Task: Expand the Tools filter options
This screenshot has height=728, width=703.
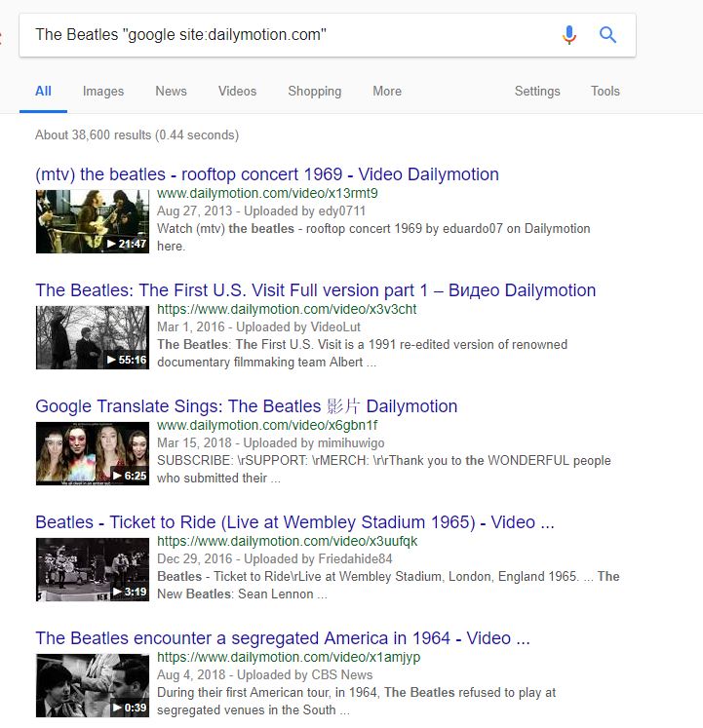Action: [605, 91]
